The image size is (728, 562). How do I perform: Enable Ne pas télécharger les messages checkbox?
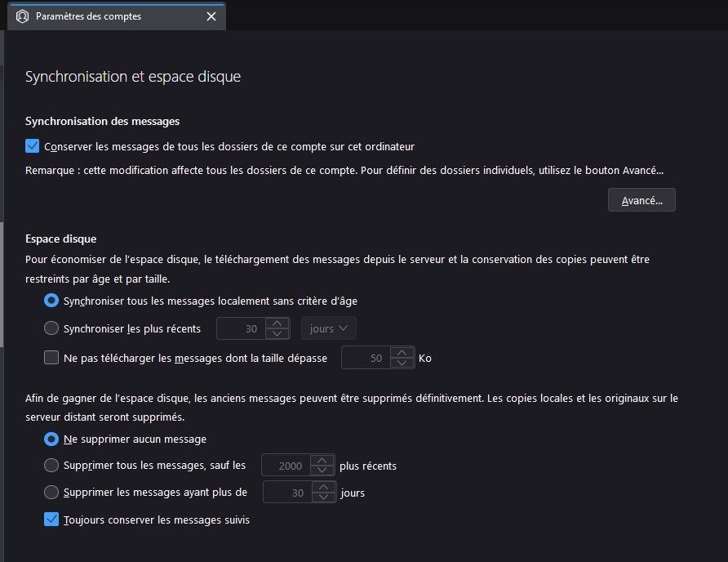coord(51,357)
